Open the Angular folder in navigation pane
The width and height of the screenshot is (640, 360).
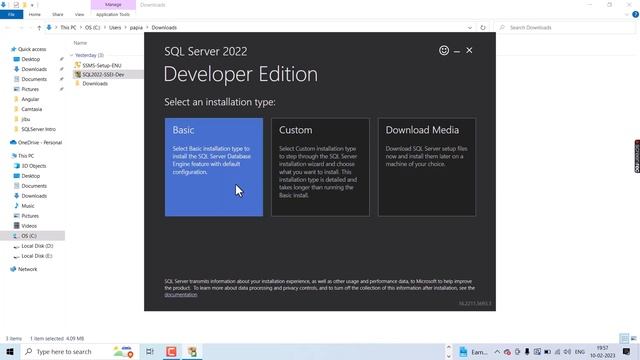(30, 99)
